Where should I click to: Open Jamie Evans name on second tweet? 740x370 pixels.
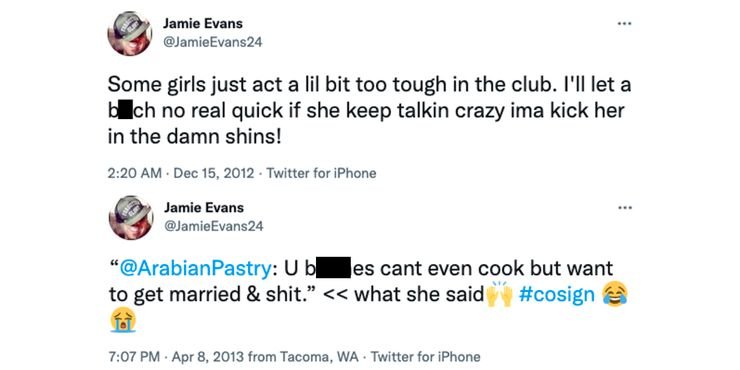[204, 207]
